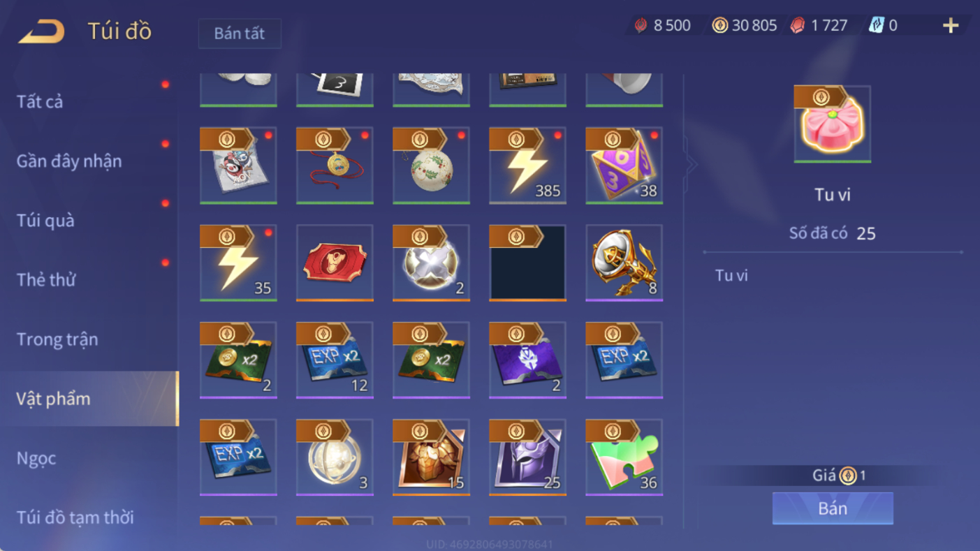Select the red ticket item
Viewport: 980px width, 551px height.
pyautogui.click(x=335, y=263)
